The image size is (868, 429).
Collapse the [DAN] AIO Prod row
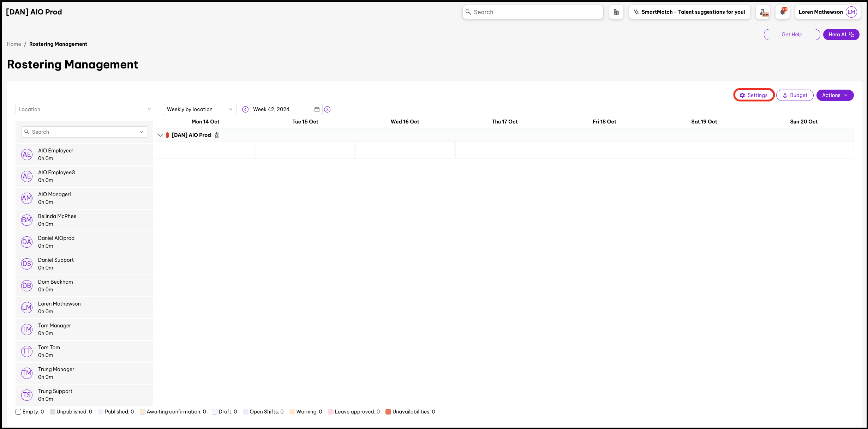tap(160, 135)
